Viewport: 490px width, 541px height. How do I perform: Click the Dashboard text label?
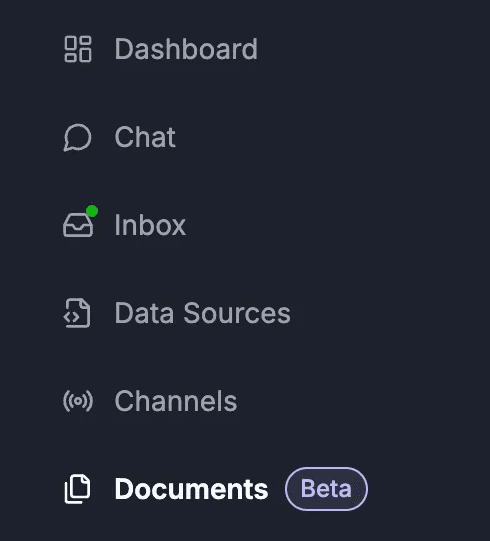(186, 49)
